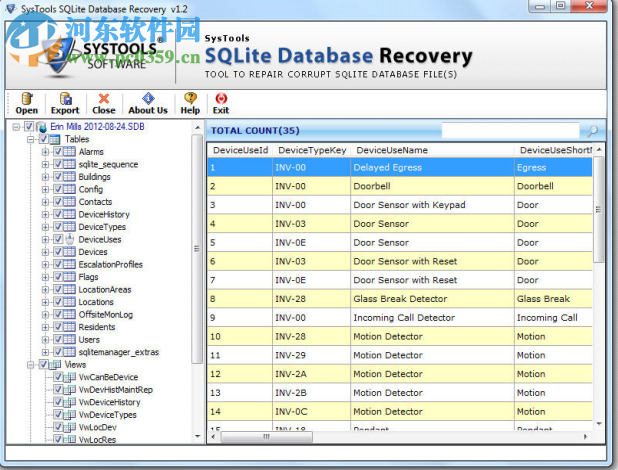Click the DeviceTypes table icon
The width and height of the screenshot is (618, 470).
point(69,227)
